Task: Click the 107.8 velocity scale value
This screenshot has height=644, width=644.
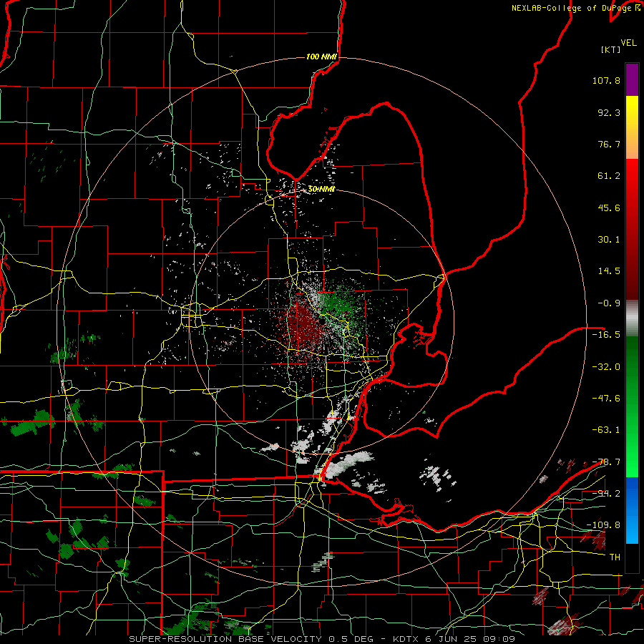Action: (606, 80)
